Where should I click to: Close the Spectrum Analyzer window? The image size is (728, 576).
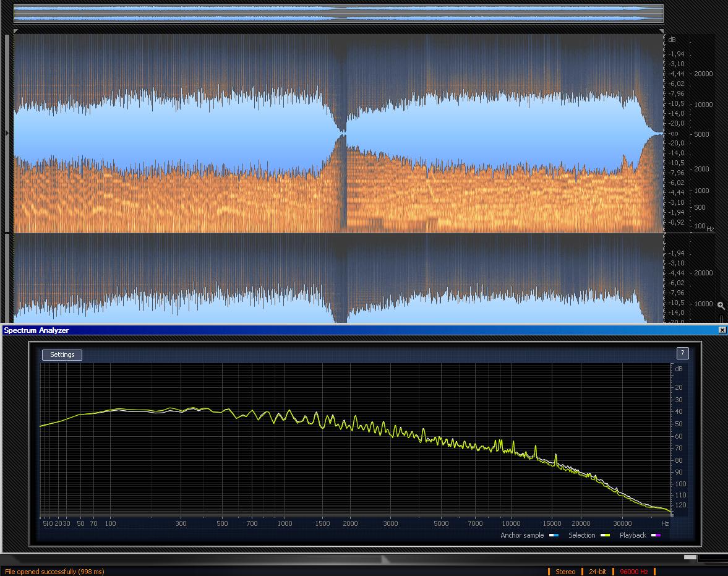722,330
